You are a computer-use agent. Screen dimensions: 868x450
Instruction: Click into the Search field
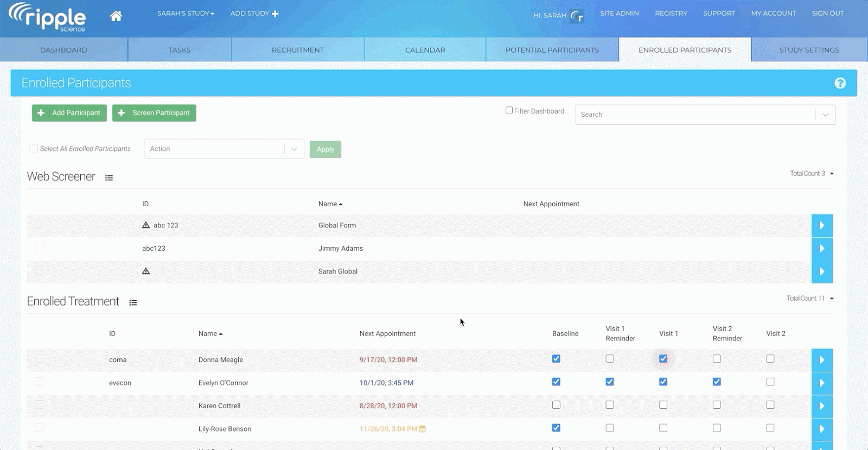click(x=694, y=115)
